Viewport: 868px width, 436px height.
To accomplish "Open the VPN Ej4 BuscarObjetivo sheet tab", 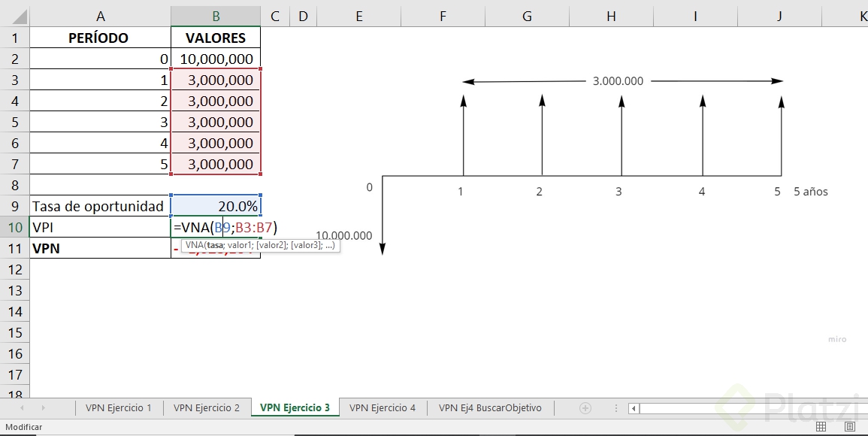I will pyautogui.click(x=491, y=407).
